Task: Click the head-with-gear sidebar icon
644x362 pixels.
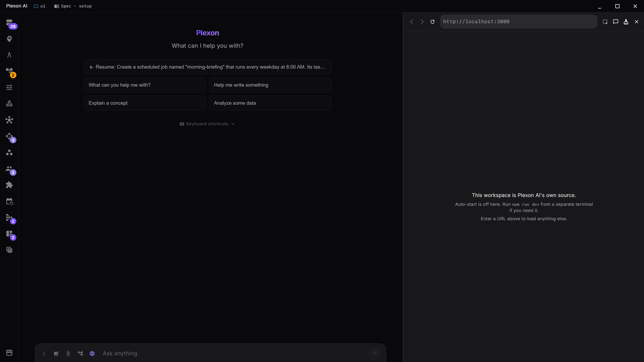Action: point(9,39)
